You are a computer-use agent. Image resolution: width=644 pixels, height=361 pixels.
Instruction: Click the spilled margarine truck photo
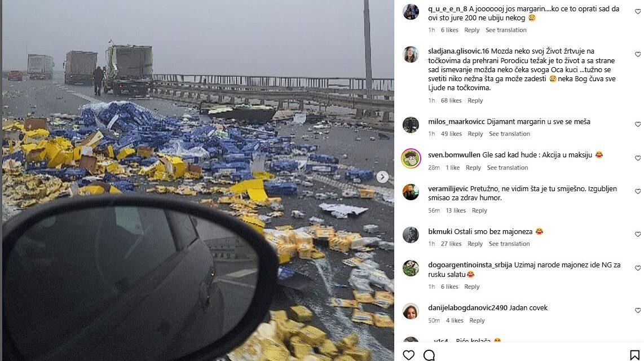point(197,141)
